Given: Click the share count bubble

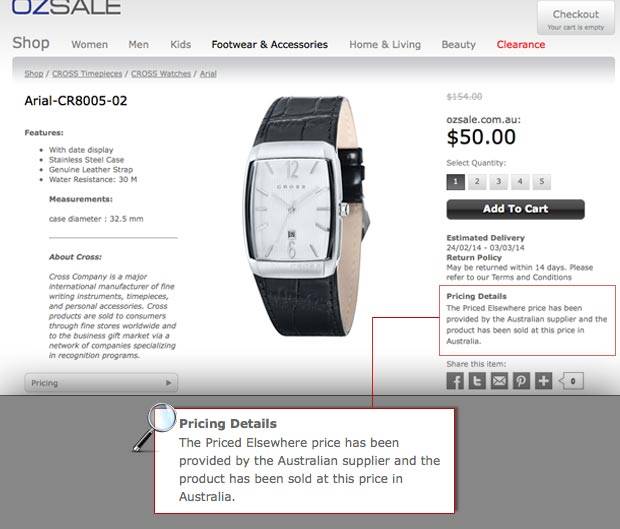Looking at the screenshot, I should 571,381.
